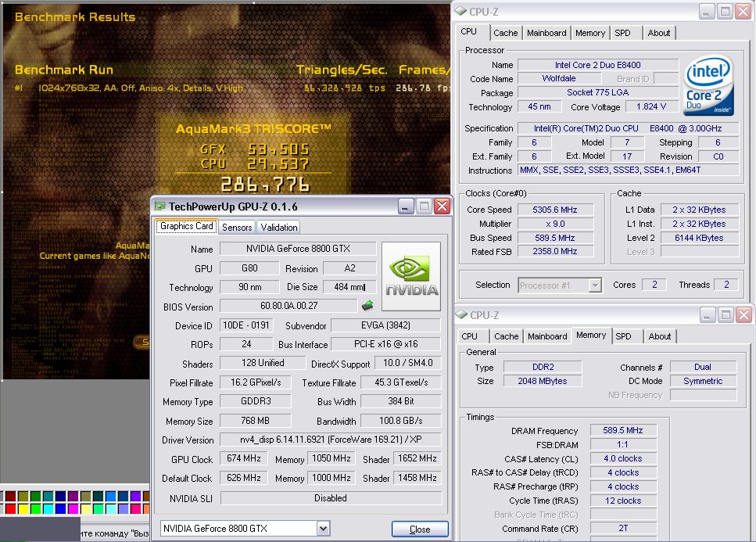Pick the bright red color swatch
This screenshot has height=542, width=756.
[10, 508]
